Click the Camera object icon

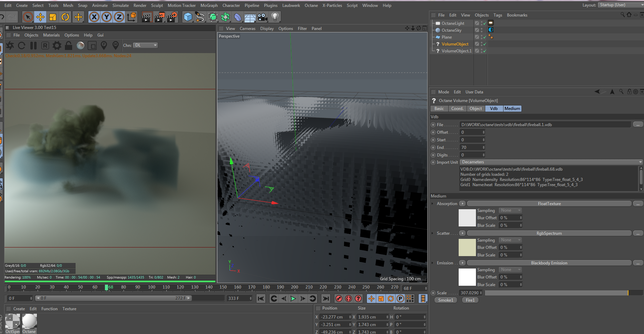262,17
